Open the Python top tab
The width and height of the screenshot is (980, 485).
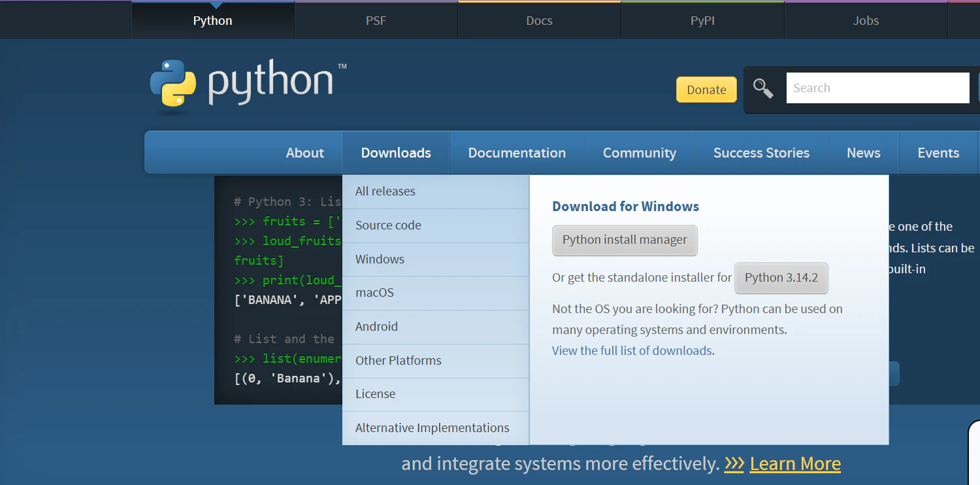point(213,20)
